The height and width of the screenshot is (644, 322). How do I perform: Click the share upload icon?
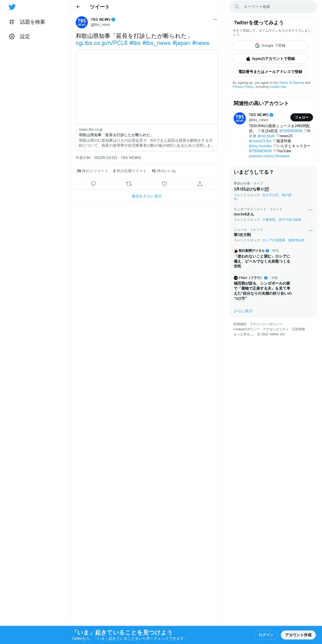coord(200,184)
